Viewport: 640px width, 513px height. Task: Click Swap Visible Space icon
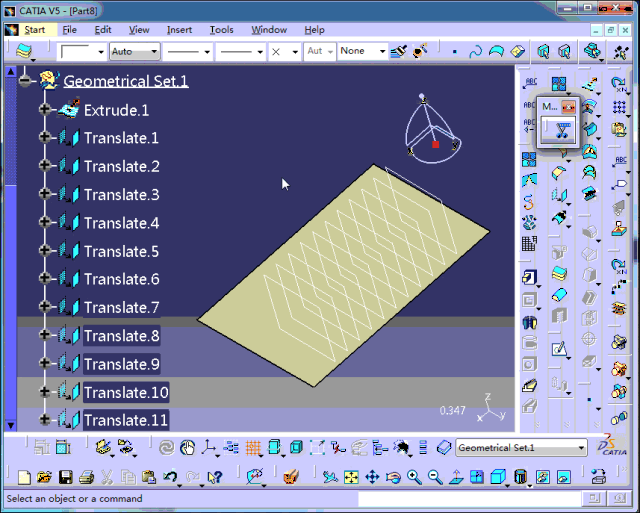click(564, 477)
